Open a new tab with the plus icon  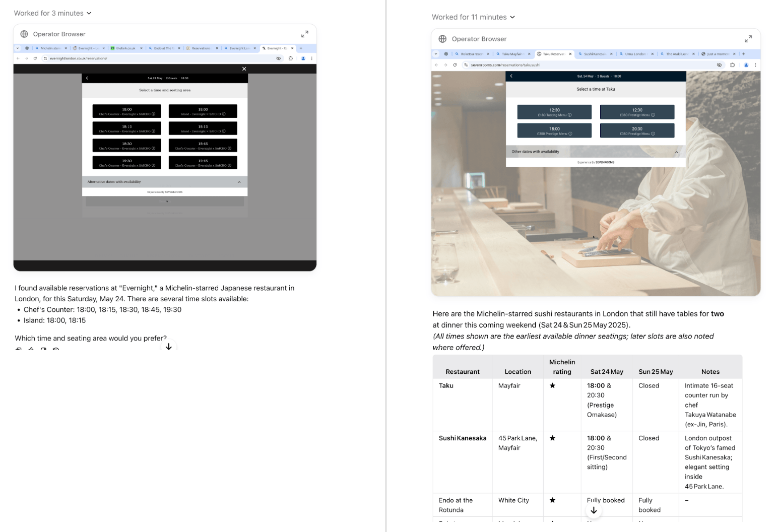[301, 48]
